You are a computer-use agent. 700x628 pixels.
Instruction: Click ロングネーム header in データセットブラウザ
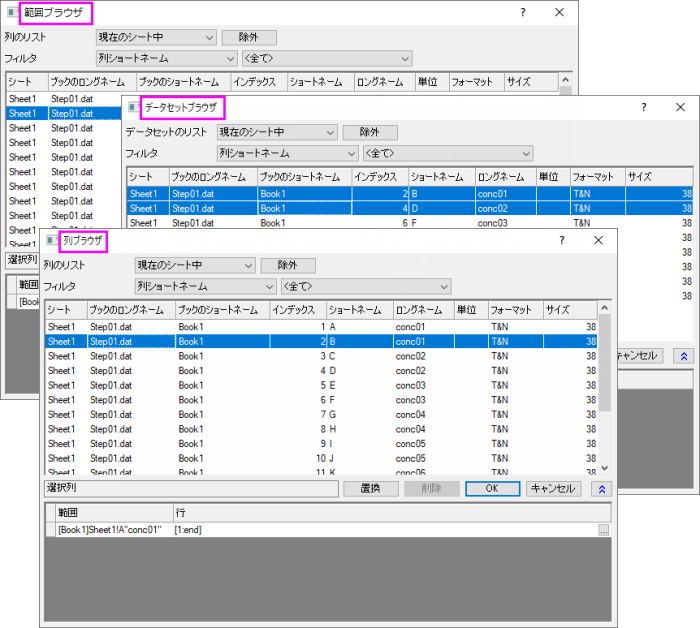pos(505,177)
